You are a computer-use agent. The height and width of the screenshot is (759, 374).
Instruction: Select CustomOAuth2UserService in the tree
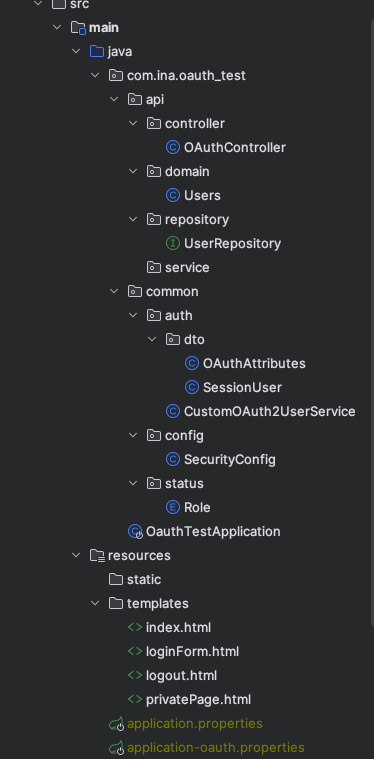(x=269, y=411)
